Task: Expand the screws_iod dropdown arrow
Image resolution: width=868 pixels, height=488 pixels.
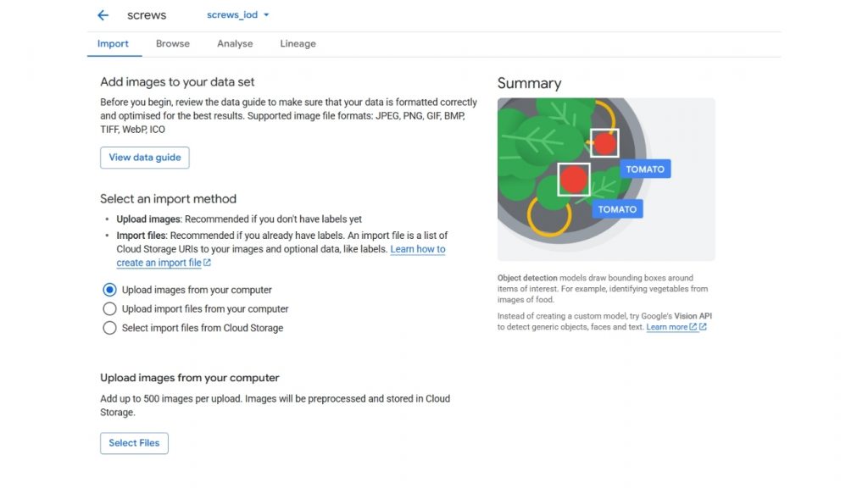Action: pos(266,15)
